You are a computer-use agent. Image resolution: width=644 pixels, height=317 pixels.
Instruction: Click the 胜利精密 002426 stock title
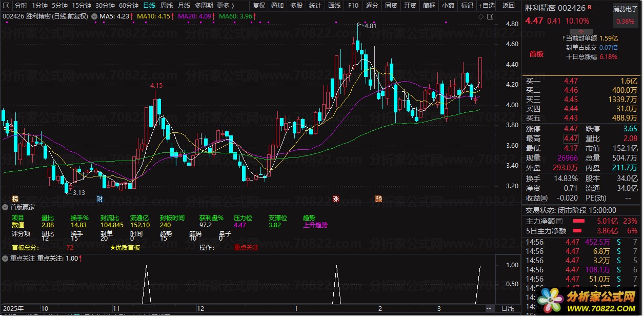(556, 8)
